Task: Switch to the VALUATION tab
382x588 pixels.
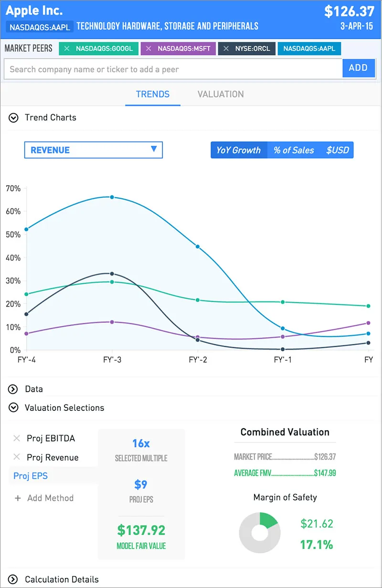Action: [x=220, y=94]
